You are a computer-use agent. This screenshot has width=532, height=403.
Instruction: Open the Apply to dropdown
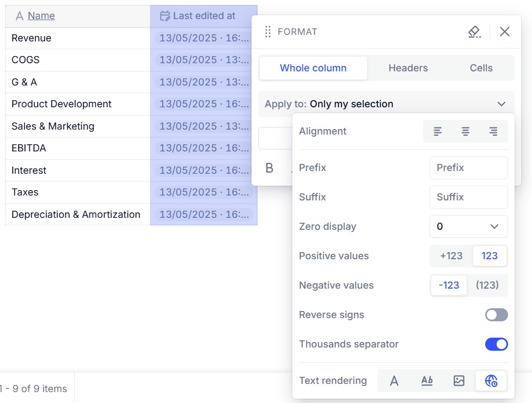(386, 104)
